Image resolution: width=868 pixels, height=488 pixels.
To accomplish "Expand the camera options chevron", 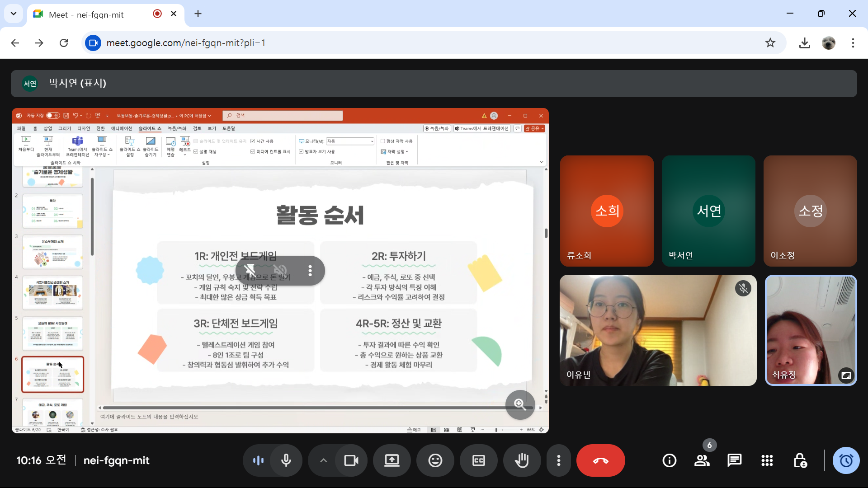I will click(323, 460).
